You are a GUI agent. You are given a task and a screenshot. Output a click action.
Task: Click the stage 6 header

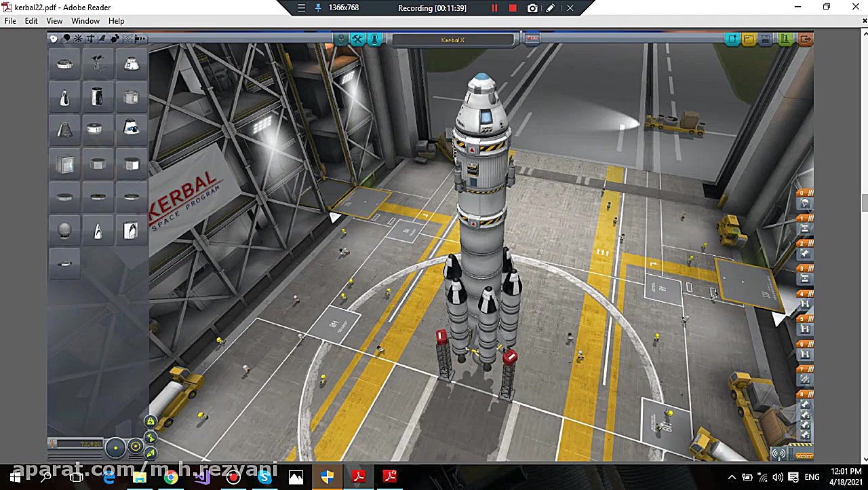805,344
